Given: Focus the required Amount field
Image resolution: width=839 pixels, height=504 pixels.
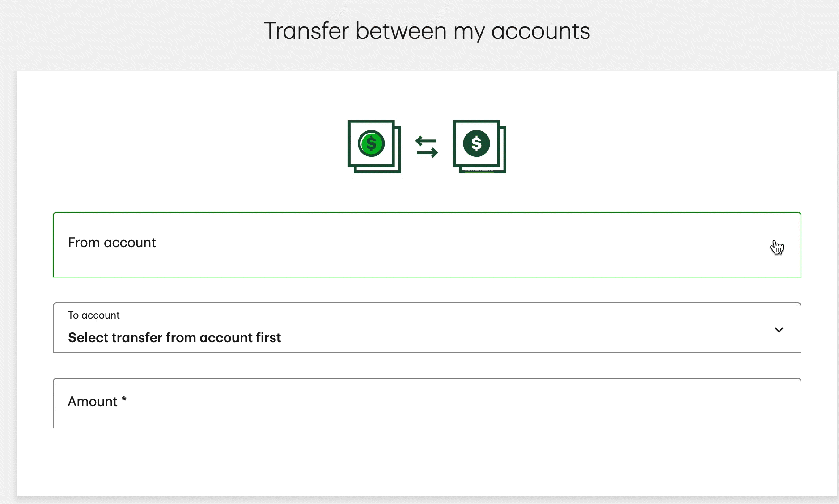Looking at the screenshot, I should 427,403.
